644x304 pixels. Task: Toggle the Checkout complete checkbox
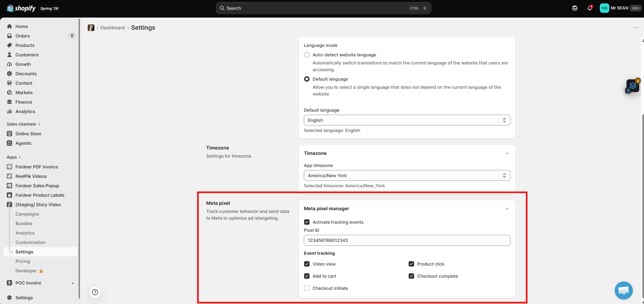[x=411, y=276]
